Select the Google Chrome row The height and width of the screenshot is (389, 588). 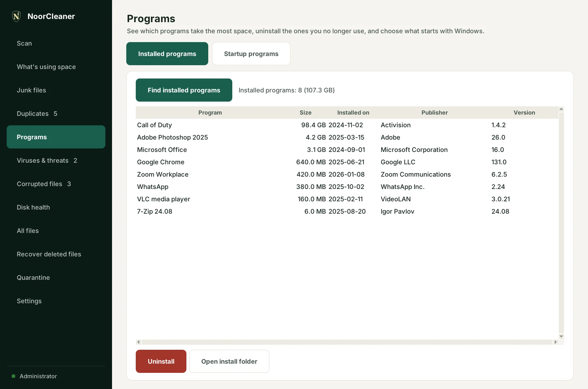347,162
